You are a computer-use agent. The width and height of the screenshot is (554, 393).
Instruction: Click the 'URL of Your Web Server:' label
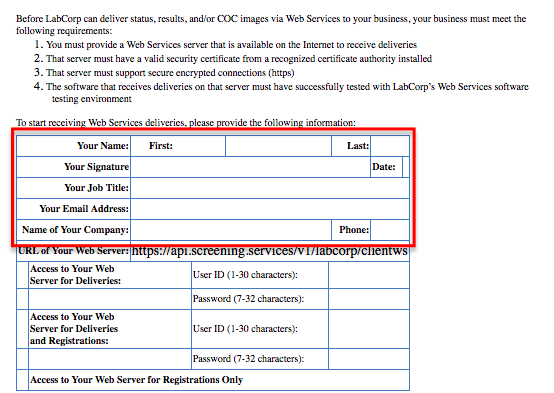tap(73, 251)
